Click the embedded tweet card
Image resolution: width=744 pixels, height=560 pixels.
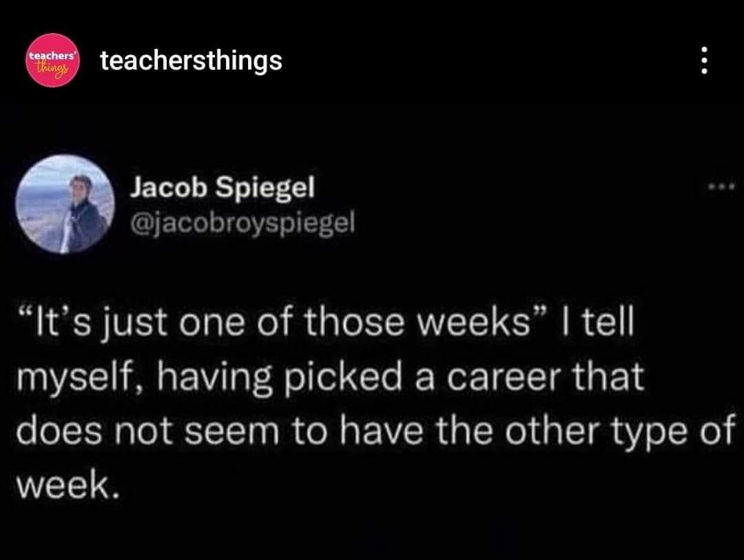point(372,331)
